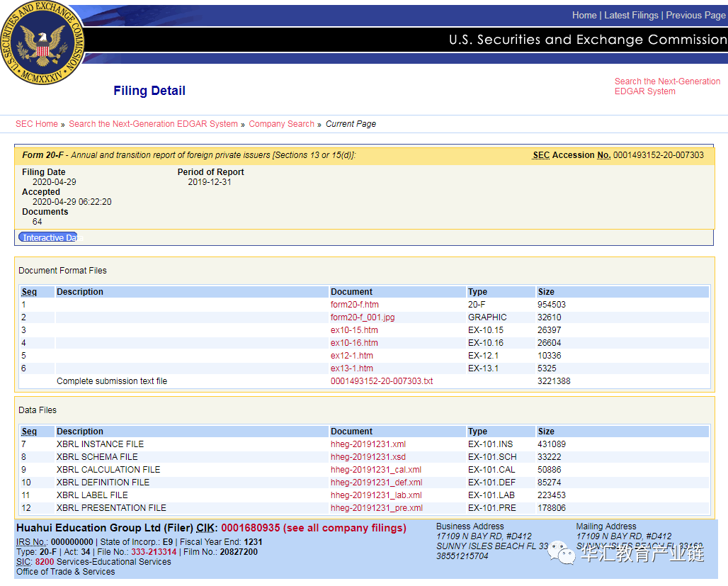728x586 pixels.
Task: Click Complete submission text file description
Action: [x=112, y=381]
